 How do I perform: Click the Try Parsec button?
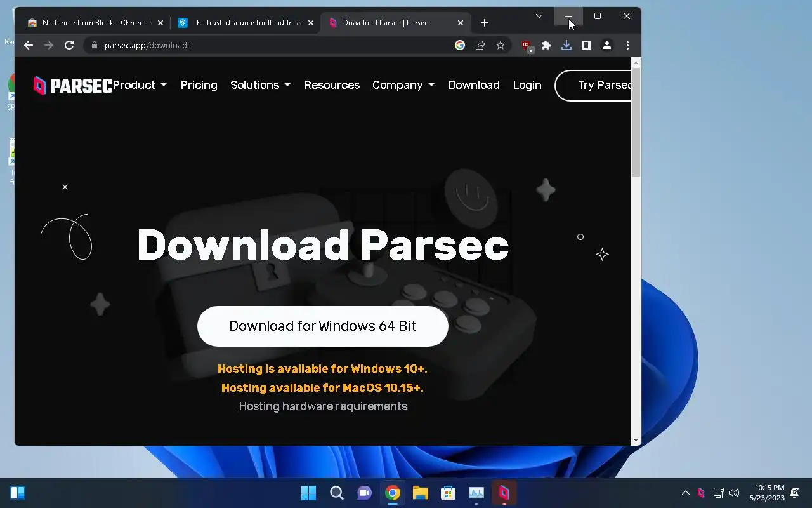(x=593, y=85)
